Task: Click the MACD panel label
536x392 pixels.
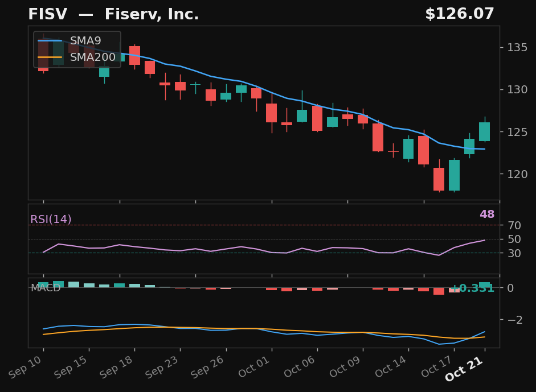Action: pos(46,288)
